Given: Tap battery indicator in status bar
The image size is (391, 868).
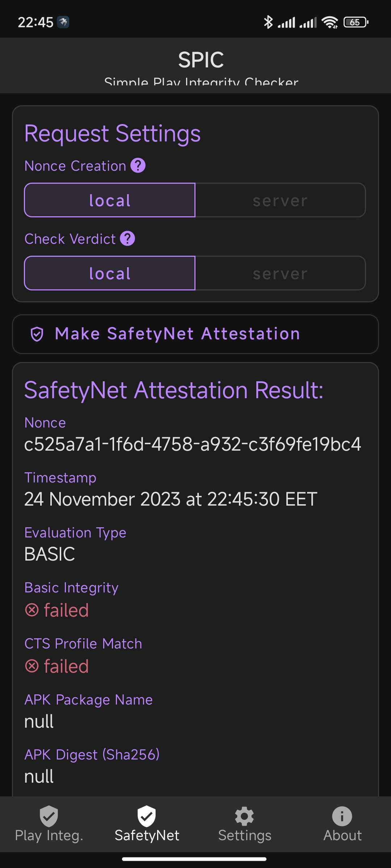Looking at the screenshot, I should 356,22.
